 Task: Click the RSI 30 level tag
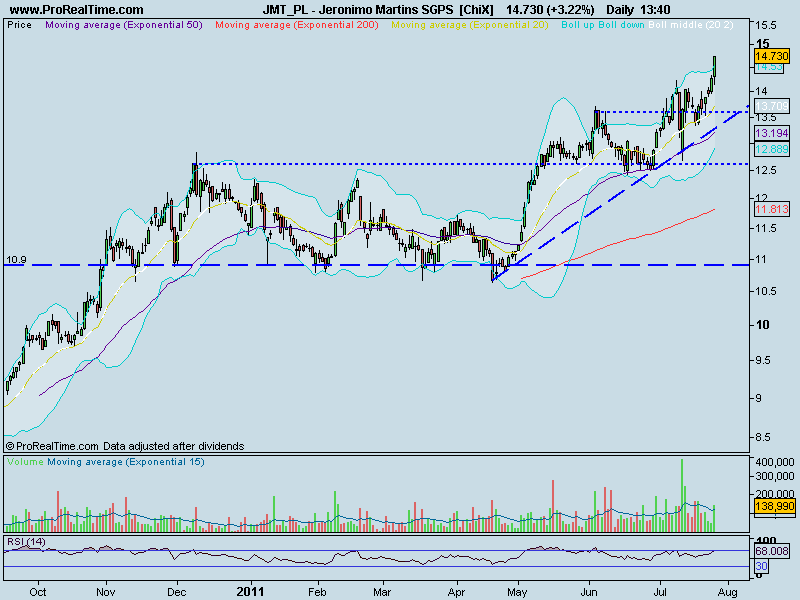[x=762, y=566]
